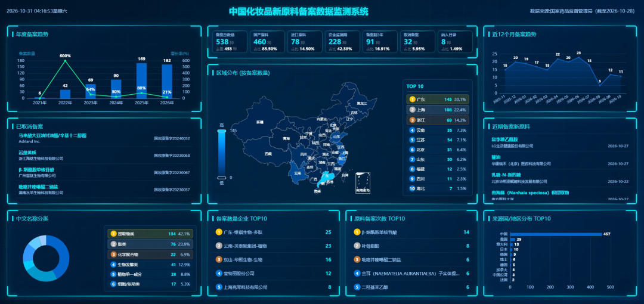Click the 600% growth point for 2022年

coord(65,61)
